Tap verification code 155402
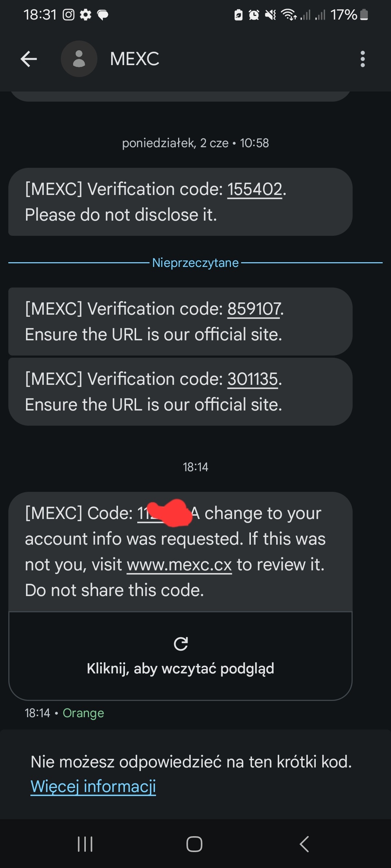 [x=255, y=189]
